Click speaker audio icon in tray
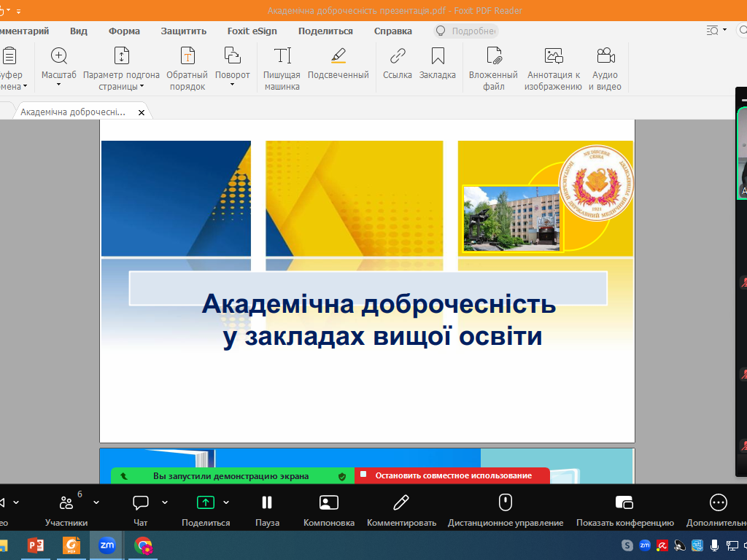747x560 pixels. click(745, 545)
